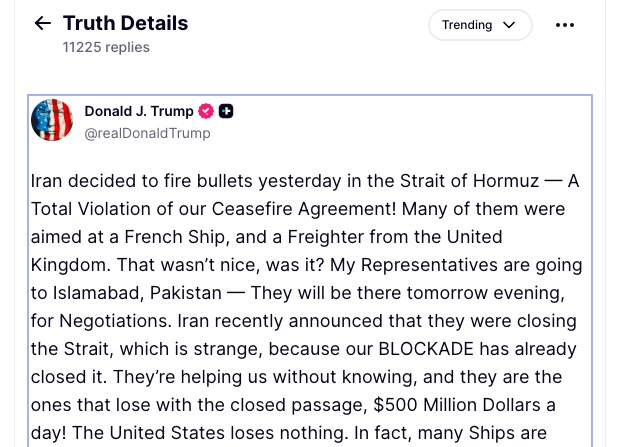617x447 pixels.
Task: Click the black plus badge next to name
Action: 226,111
